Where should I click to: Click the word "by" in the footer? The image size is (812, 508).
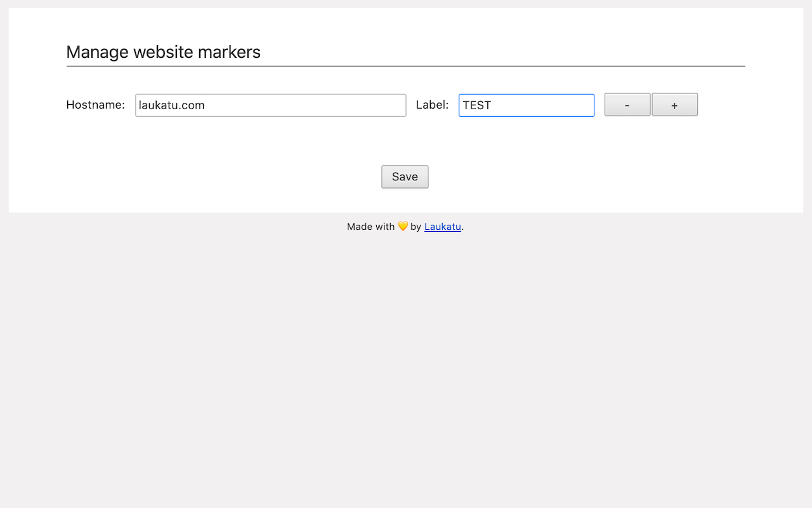416,227
